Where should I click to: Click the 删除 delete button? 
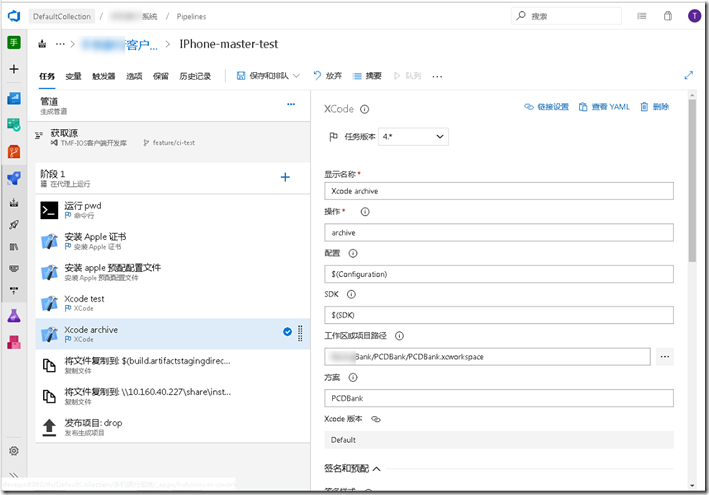[x=655, y=107]
